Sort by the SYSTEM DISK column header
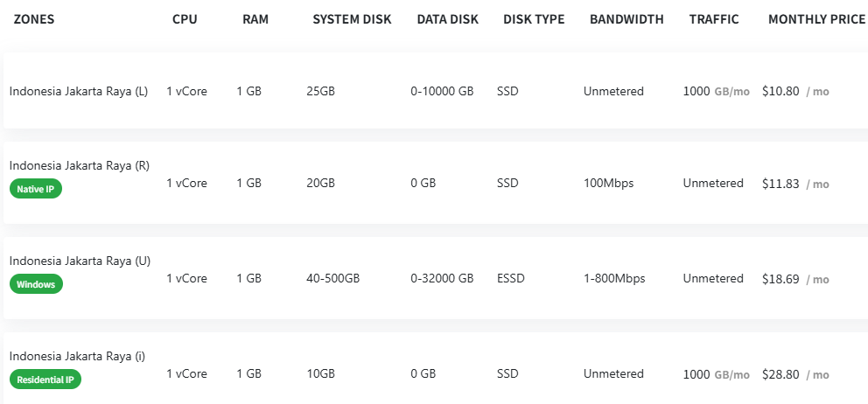Image resolution: width=868 pixels, height=404 pixels. click(352, 19)
